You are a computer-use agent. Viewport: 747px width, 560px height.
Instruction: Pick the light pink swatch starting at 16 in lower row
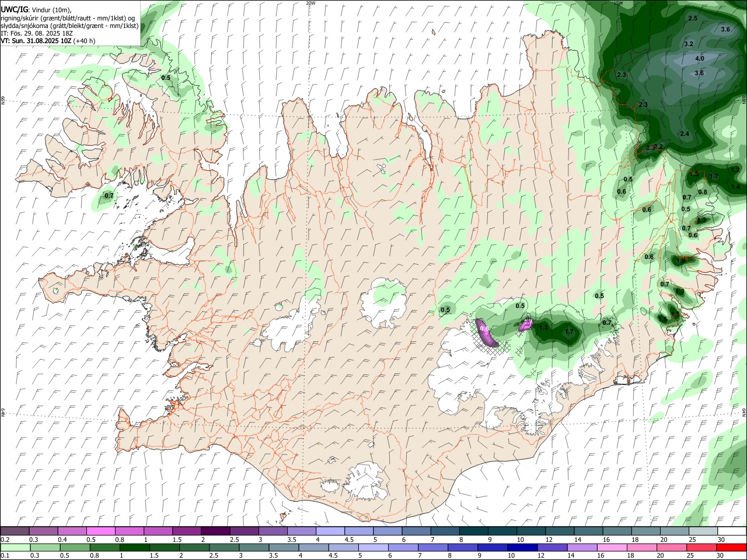coord(611,547)
